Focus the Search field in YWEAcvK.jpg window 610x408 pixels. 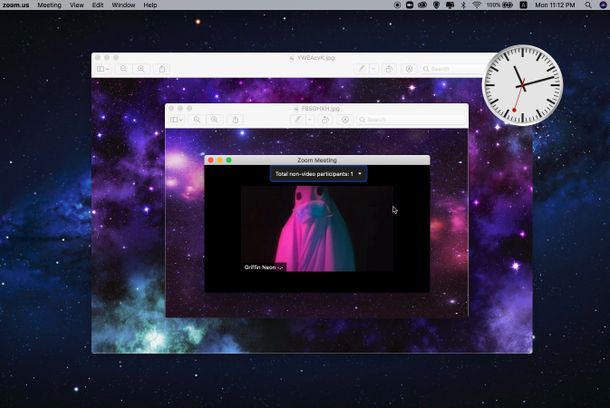(453, 69)
